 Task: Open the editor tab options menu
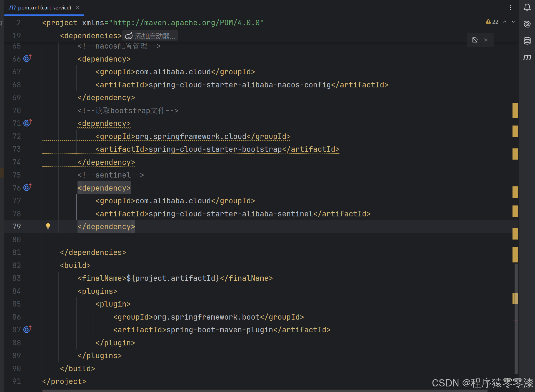click(510, 7)
